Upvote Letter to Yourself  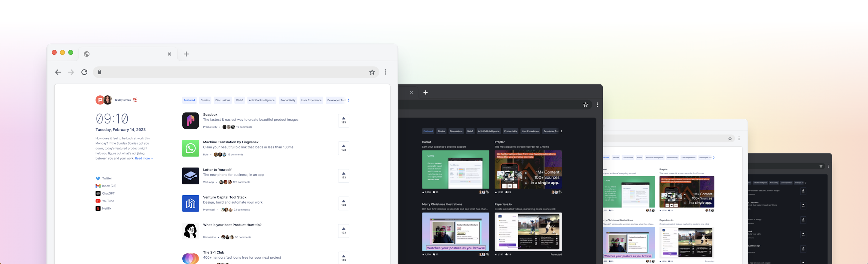[x=343, y=175]
